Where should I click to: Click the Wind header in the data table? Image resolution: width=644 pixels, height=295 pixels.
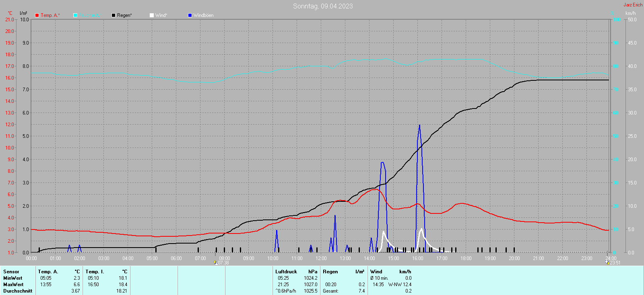coord(376,272)
